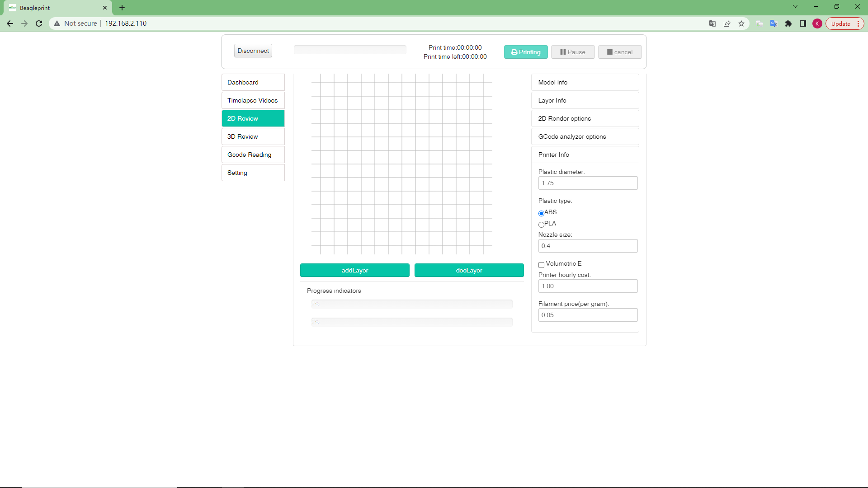Open the browser extensions puzzle icon

(x=788, y=23)
